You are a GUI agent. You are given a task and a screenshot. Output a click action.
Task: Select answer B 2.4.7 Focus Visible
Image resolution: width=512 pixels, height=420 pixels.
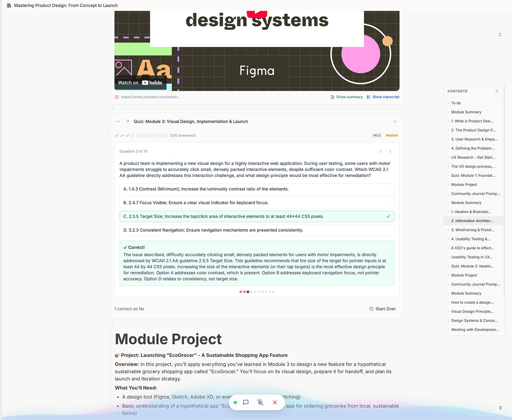(x=257, y=203)
